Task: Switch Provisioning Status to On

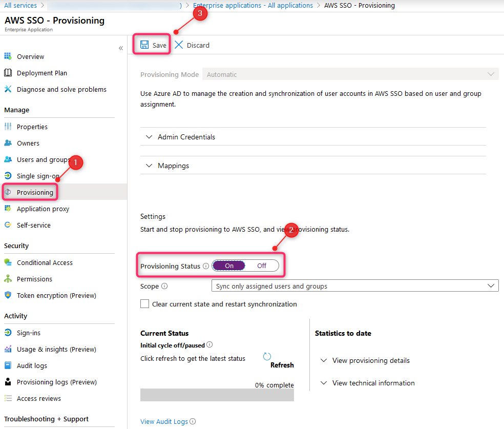Action: pyautogui.click(x=229, y=265)
